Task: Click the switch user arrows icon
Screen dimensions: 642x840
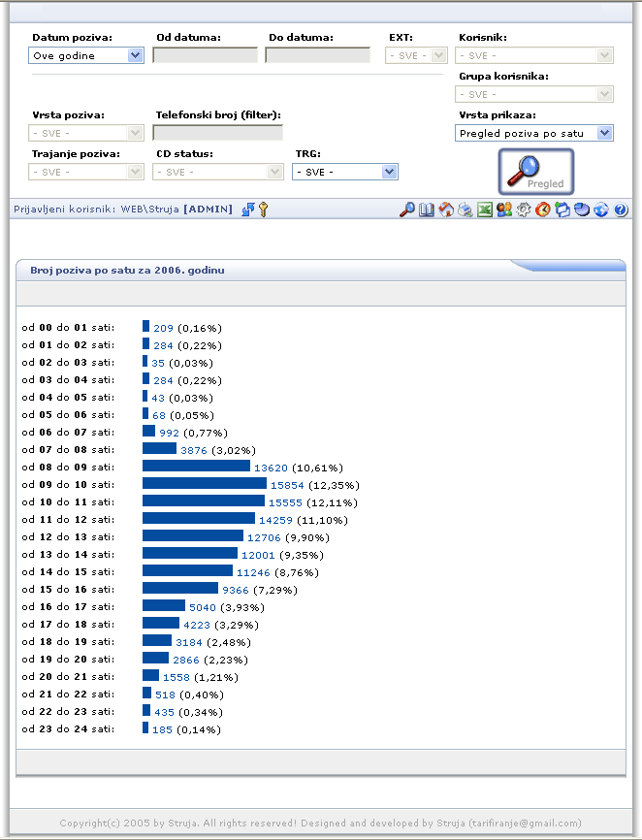Action: click(248, 210)
